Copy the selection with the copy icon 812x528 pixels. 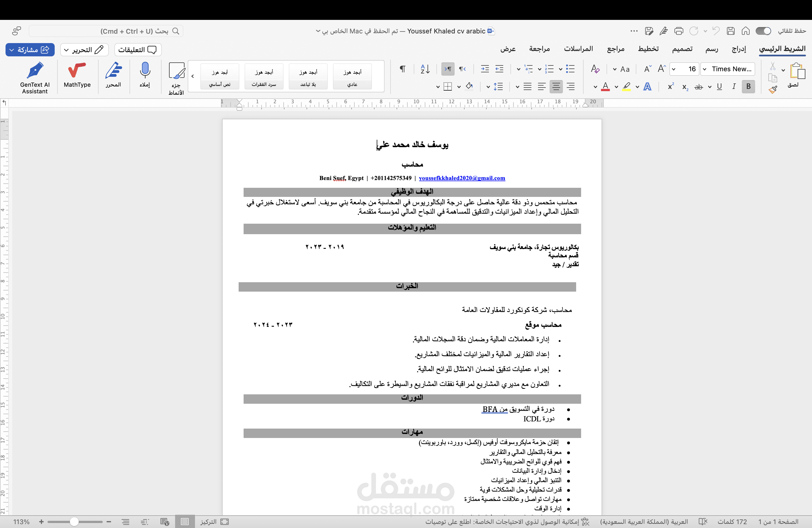[x=773, y=78]
